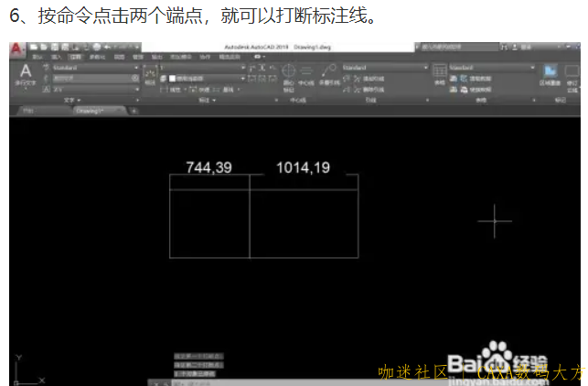
Task: Click the Centerline (中心线) tool icon
Action: click(306, 75)
